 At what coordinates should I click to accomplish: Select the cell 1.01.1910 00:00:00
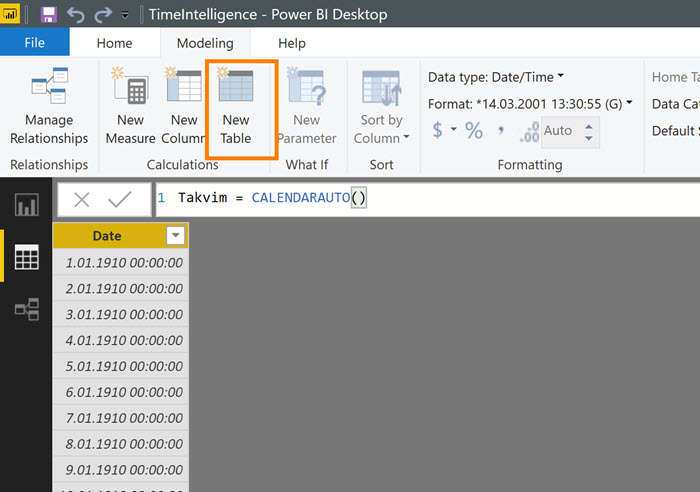[x=121, y=263]
